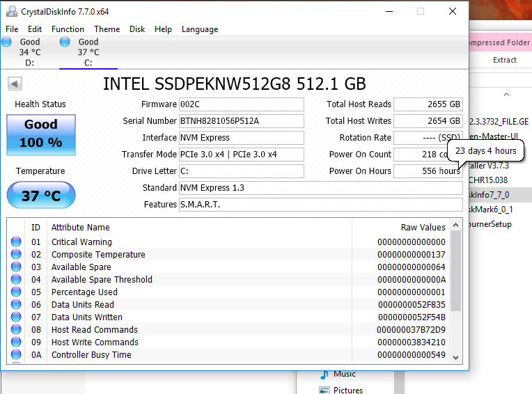Click the Controller Busy Time status orb
The height and width of the screenshot is (394, 532).
(16, 355)
